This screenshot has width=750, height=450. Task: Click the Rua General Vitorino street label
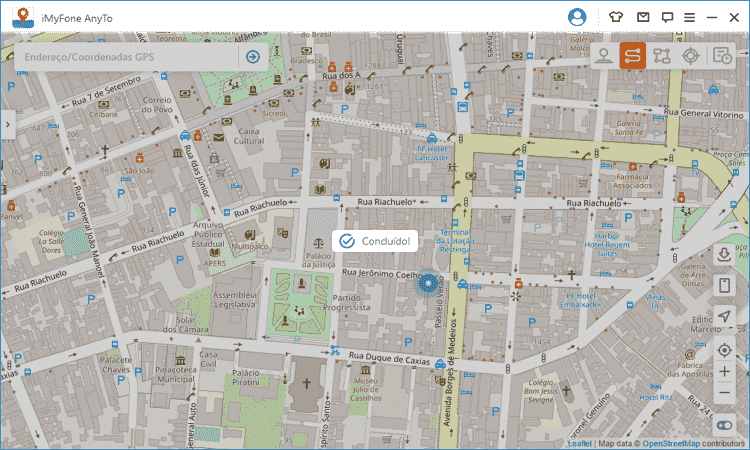point(703,113)
